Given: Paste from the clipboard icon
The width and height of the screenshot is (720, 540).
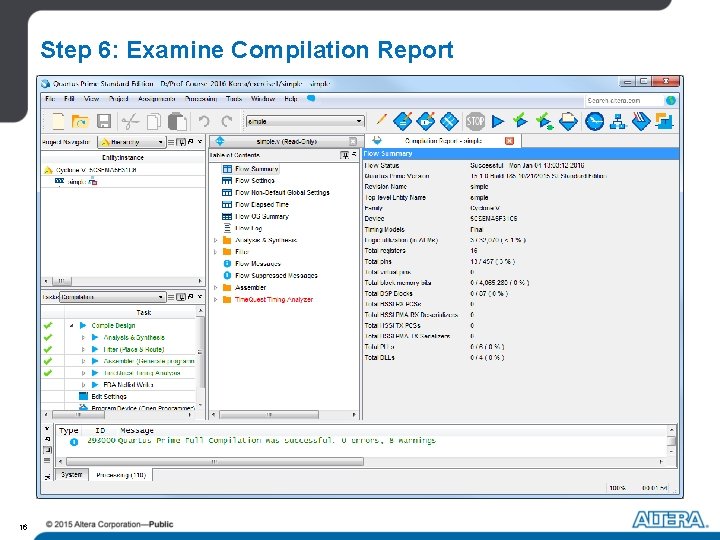Looking at the screenshot, I should coord(177,122).
